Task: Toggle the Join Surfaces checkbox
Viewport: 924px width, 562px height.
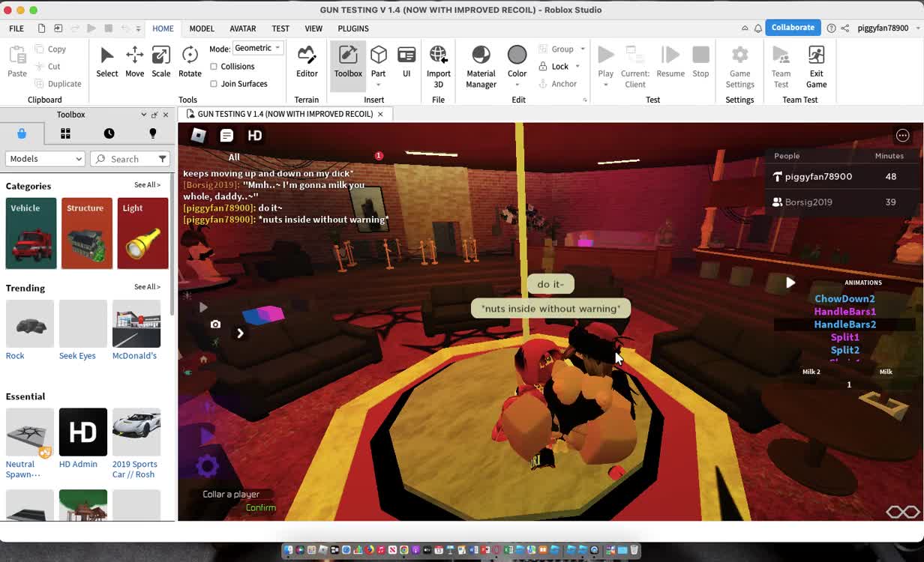Action: (x=214, y=84)
